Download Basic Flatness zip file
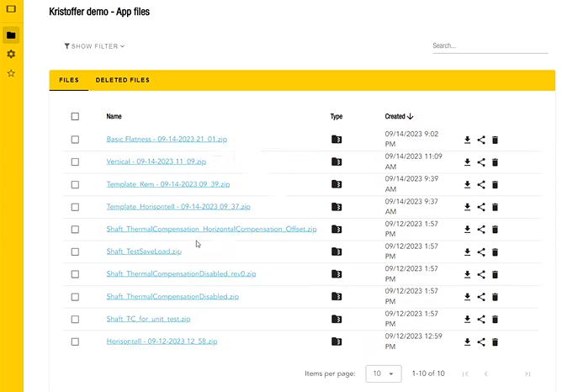Screen dimensions: 562x392 pyautogui.click(x=467, y=140)
